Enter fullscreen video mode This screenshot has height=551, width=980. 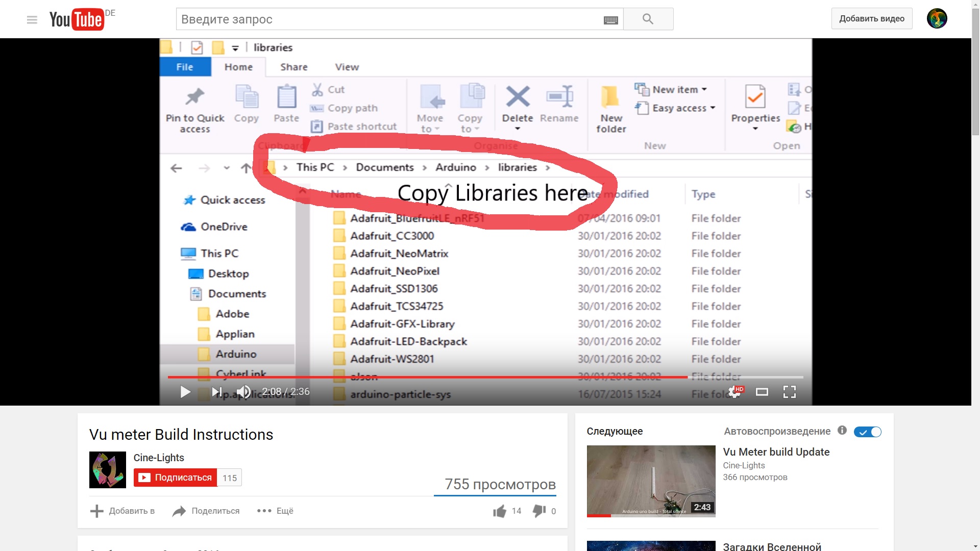pyautogui.click(x=790, y=392)
